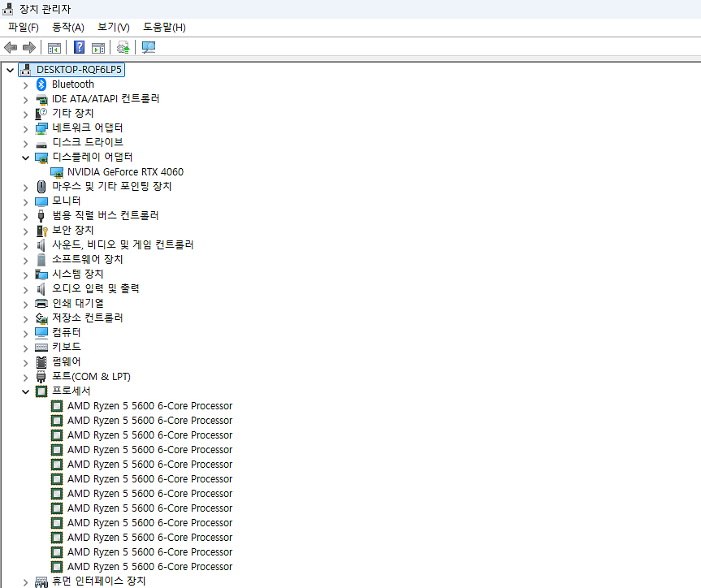This screenshot has width=701, height=588.
Task: Select the 소프트웨어 장치 label
Action: 87,259
